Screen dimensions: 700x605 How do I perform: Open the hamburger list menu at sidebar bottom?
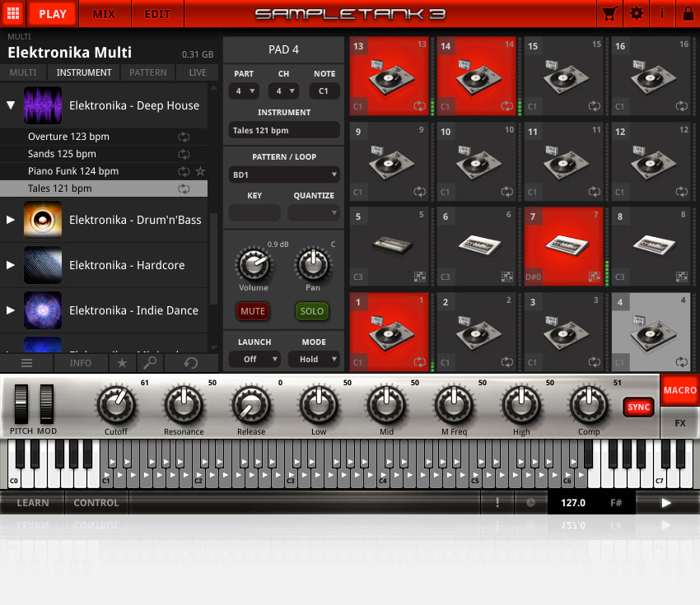tap(26, 362)
